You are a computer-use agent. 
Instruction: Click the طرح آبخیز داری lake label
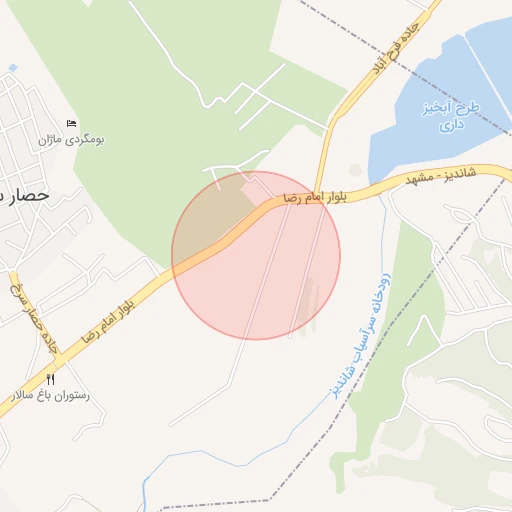(451, 117)
